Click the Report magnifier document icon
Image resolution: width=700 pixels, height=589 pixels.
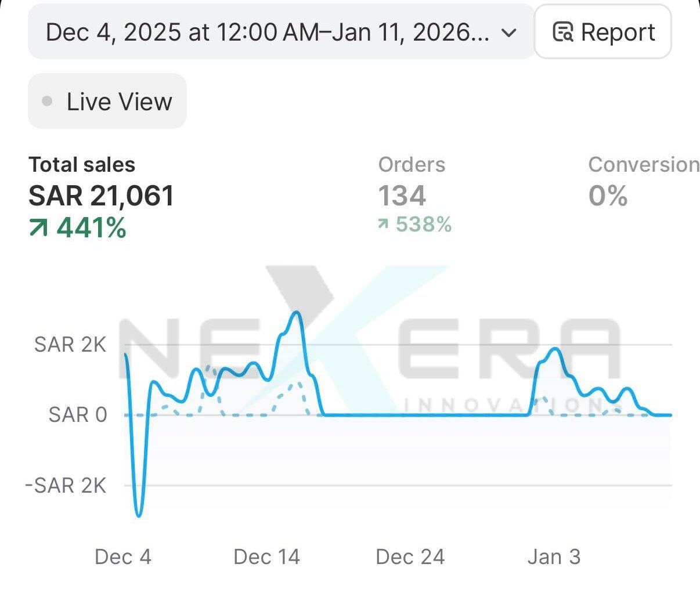pyautogui.click(x=562, y=32)
